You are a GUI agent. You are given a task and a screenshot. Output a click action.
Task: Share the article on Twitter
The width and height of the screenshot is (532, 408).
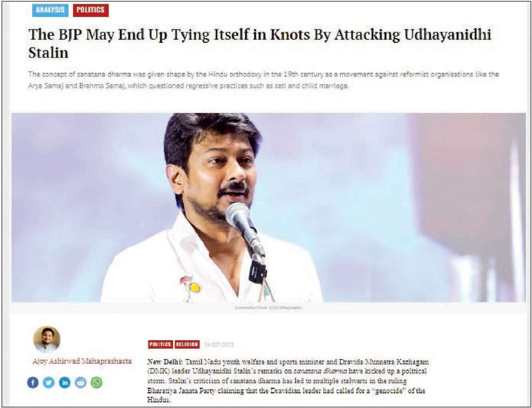point(49,383)
